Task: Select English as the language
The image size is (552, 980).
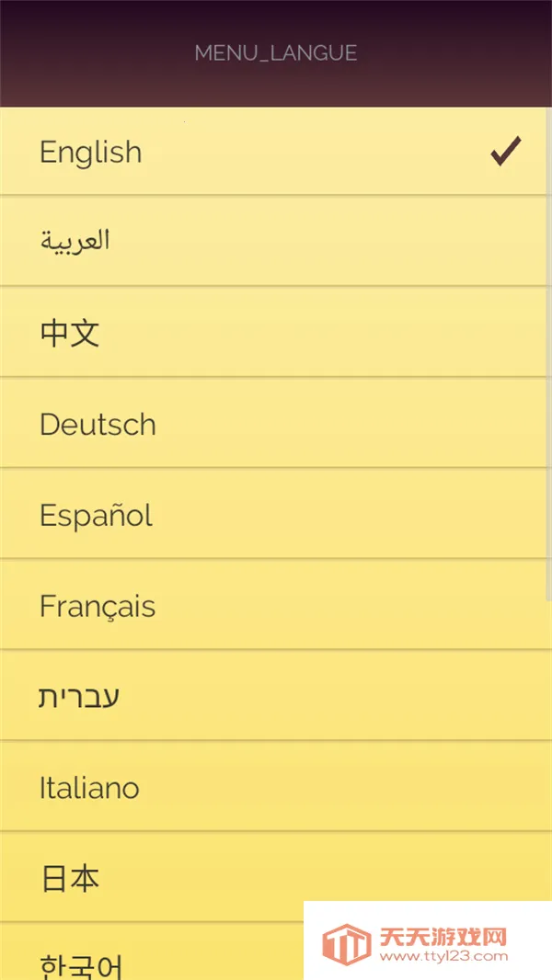Action: coord(91,152)
